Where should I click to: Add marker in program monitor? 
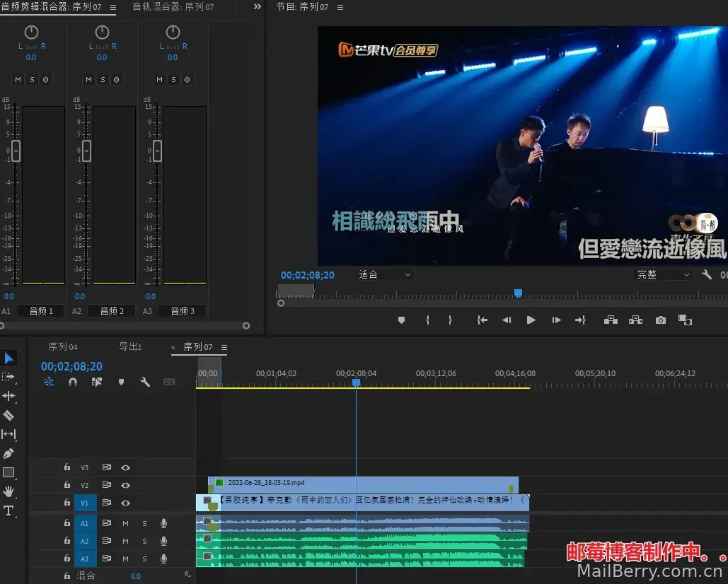tap(402, 320)
